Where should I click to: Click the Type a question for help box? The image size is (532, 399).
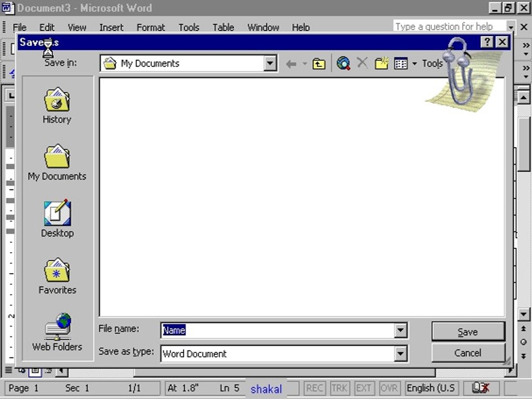coord(449,27)
